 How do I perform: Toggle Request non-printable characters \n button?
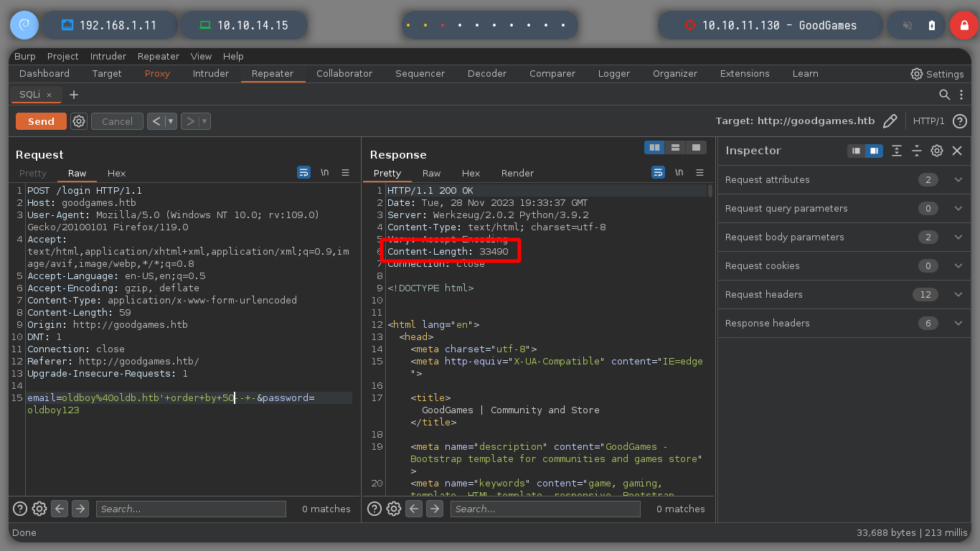pyautogui.click(x=325, y=173)
